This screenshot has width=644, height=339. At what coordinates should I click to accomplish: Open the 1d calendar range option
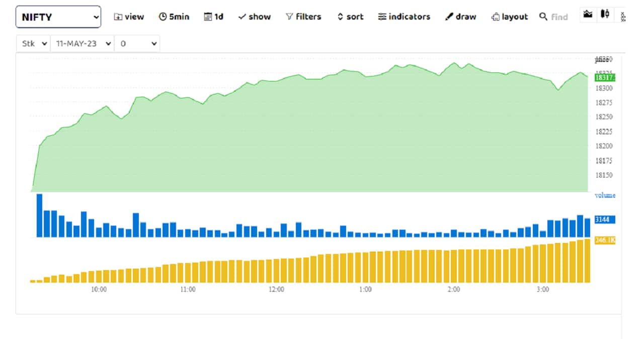(x=214, y=17)
